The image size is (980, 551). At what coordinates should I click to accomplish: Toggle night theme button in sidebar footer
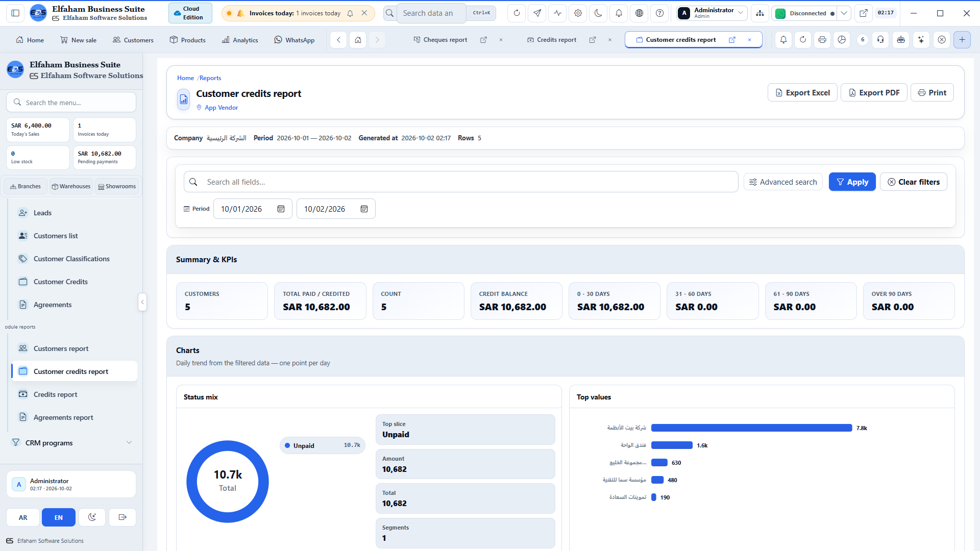[x=92, y=517]
